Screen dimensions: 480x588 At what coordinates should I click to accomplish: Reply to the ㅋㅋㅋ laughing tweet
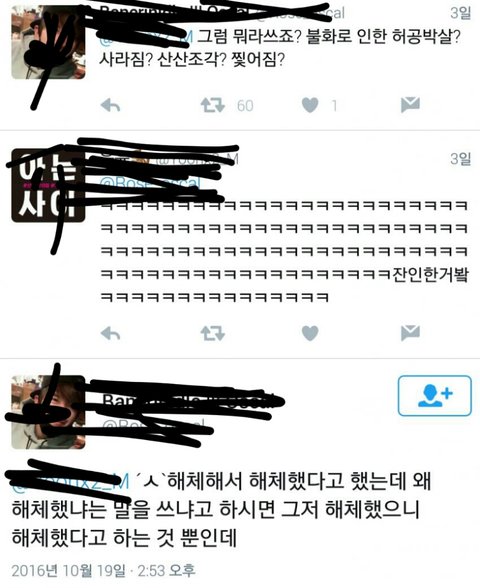coord(111,333)
